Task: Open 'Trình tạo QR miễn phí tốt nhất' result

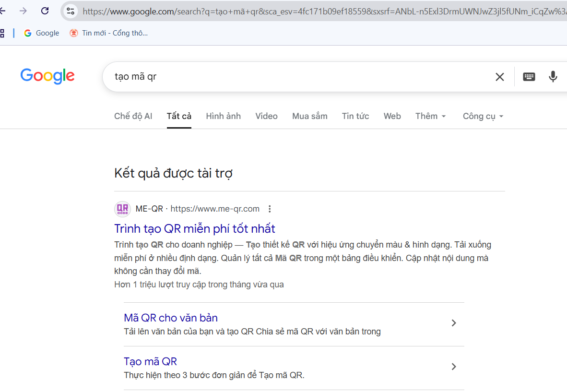Action: coord(195,229)
